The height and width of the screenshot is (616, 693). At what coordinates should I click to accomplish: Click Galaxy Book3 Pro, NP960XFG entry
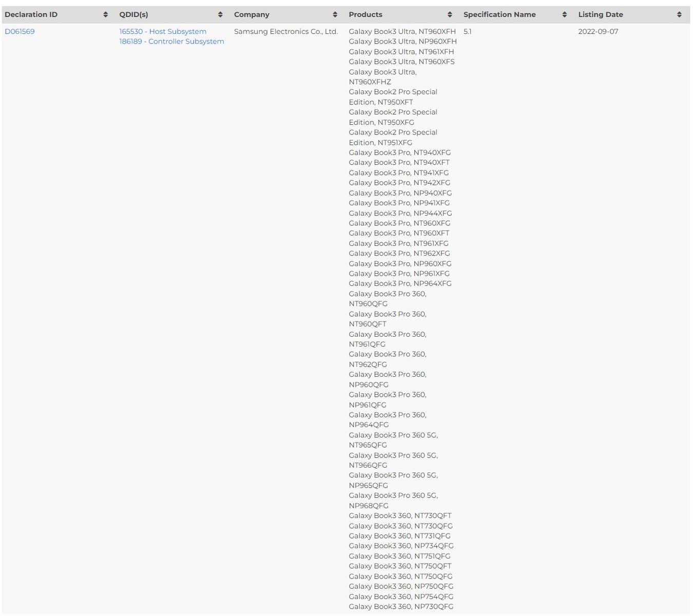(x=400, y=264)
